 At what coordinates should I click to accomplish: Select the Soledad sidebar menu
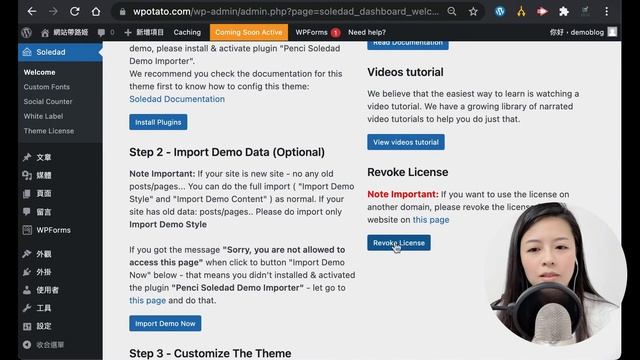[x=60, y=52]
